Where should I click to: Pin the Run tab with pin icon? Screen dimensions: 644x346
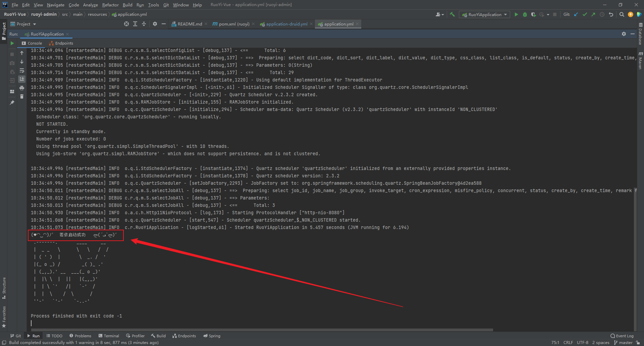[12, 103]
